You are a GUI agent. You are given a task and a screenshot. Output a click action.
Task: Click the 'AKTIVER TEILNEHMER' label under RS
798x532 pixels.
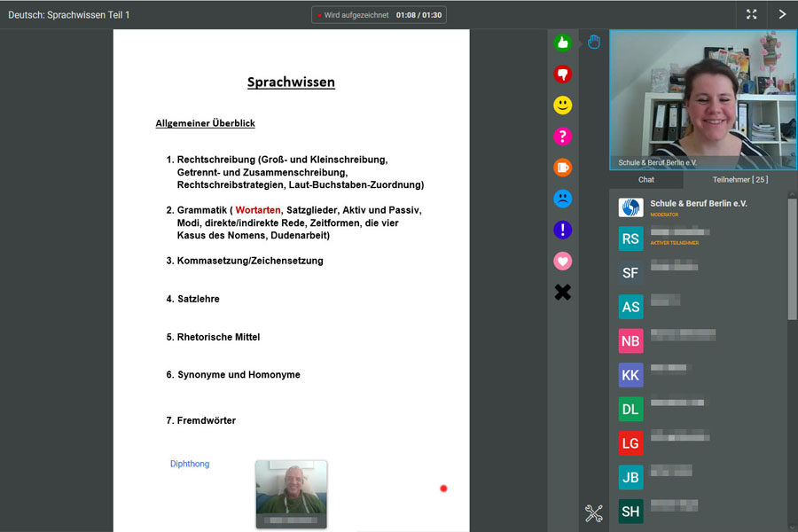[675, 243]
